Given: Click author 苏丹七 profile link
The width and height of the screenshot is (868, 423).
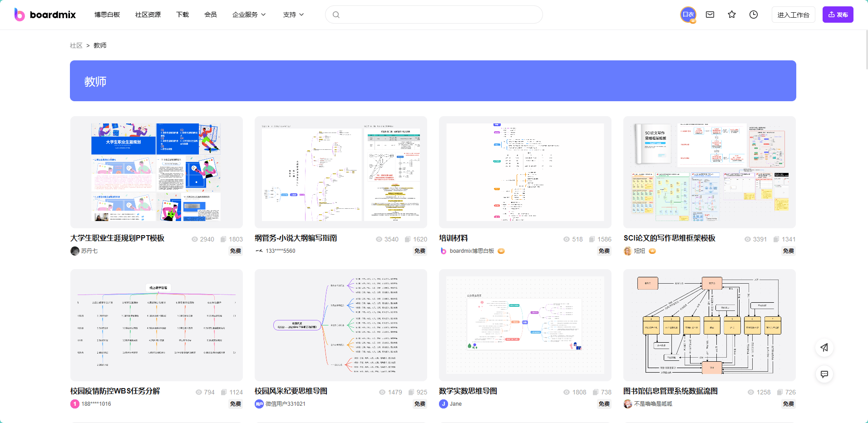Looking at the screenshot, I should click(x=90, y=251).
